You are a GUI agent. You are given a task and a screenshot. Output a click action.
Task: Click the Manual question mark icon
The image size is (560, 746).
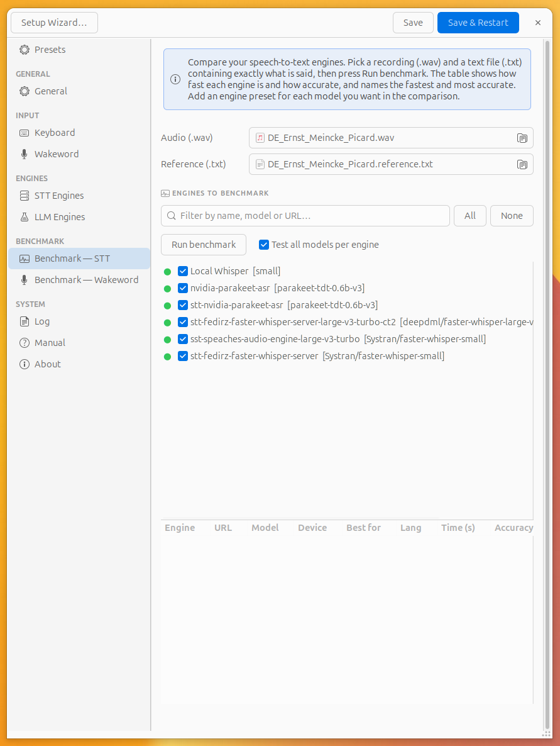pyautogui.click(x=25, y=343)
